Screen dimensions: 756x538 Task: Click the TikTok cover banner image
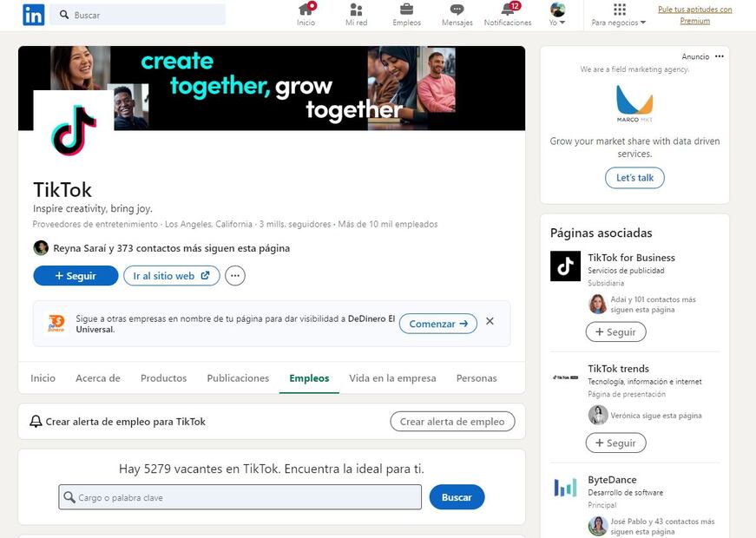pos(272,89)
